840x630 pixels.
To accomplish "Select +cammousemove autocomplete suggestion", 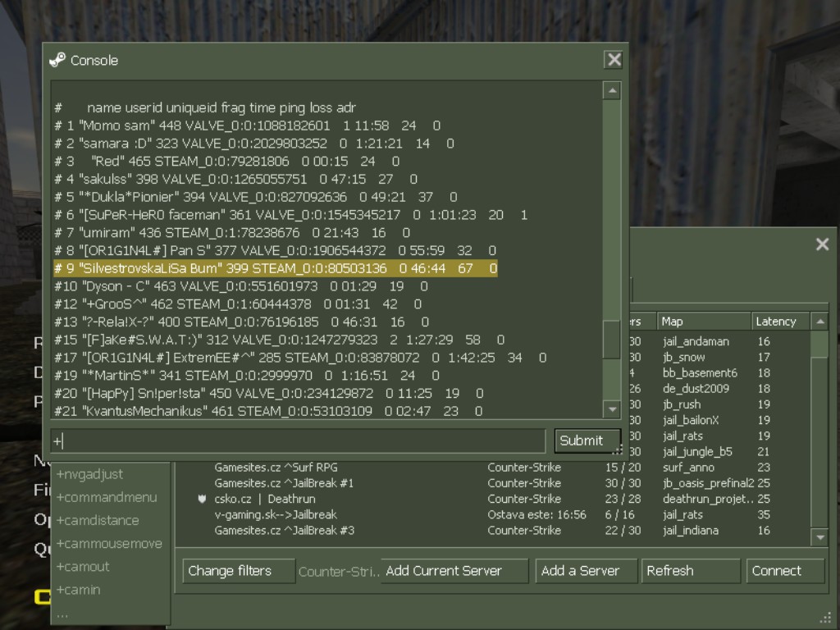I will coord(109,543).
